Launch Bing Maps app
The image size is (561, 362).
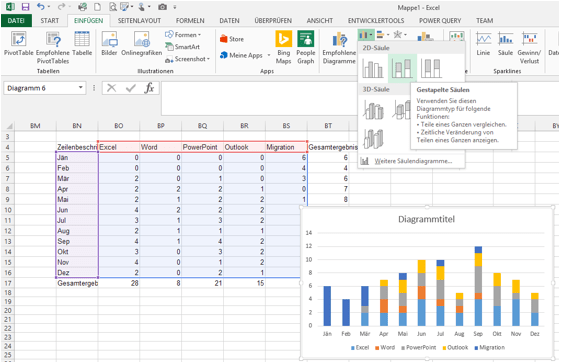point(283,48)
